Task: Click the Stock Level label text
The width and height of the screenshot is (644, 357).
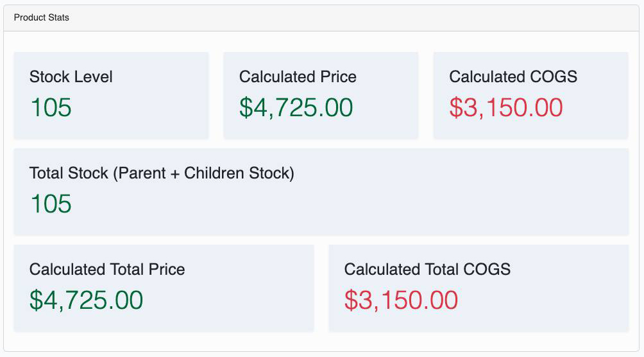Action: click(71, 77)
